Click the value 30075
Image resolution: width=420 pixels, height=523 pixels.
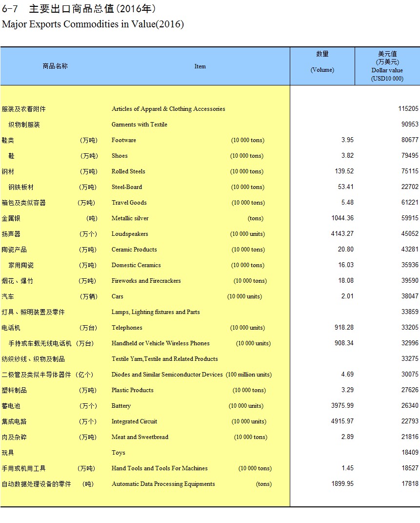(x=410, y=374)
